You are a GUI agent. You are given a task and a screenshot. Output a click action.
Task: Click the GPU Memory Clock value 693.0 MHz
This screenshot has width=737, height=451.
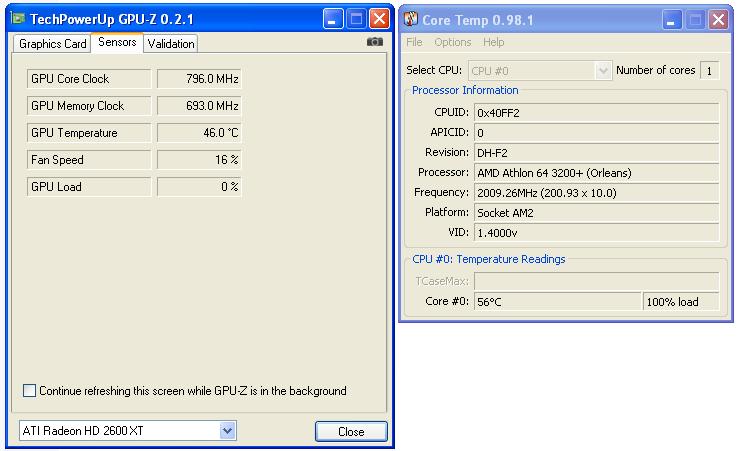[x=199, y=106]
